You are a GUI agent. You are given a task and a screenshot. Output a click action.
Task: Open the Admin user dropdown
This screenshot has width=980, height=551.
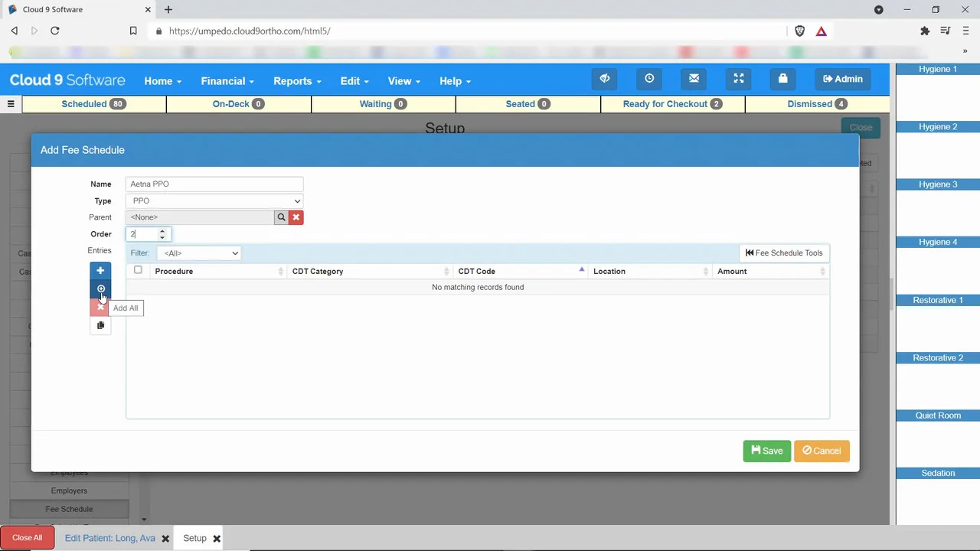click(842, 79)
